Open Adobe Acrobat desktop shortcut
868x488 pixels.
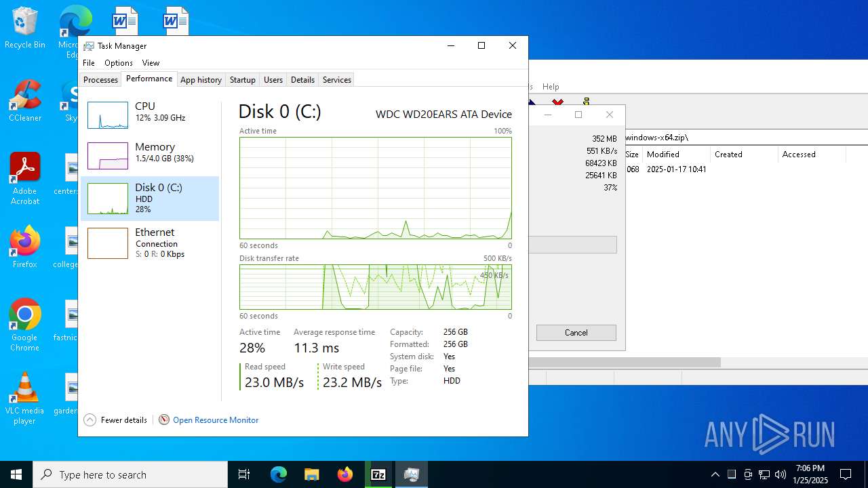tap(24, 178)
